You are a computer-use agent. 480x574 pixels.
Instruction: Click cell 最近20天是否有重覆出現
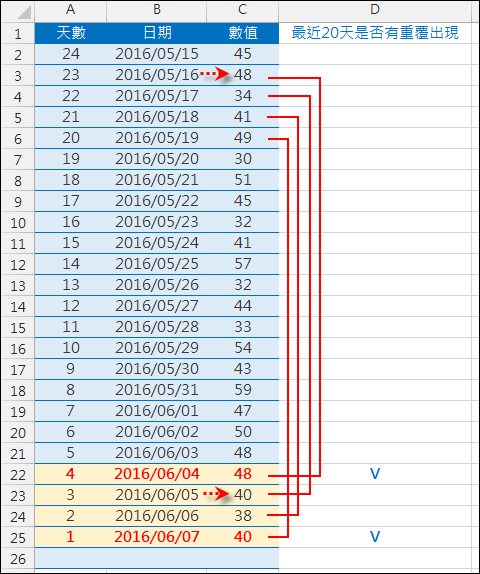pos(375,33)
